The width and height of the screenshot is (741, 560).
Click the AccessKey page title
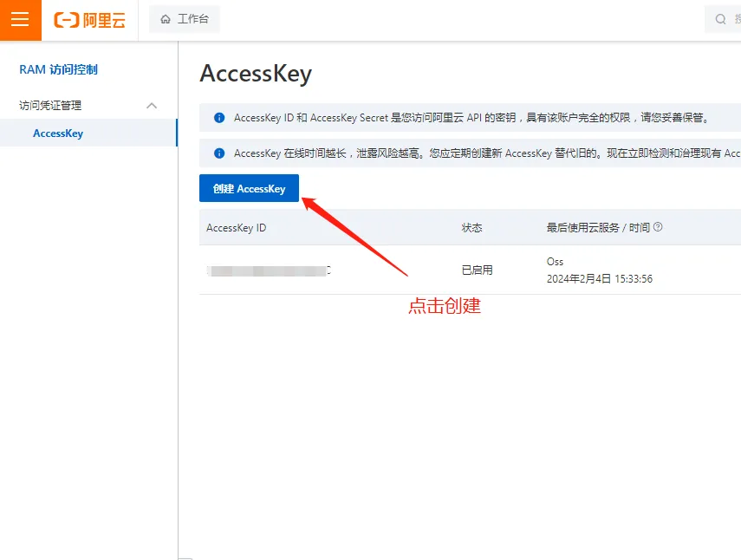click(255, 74)
